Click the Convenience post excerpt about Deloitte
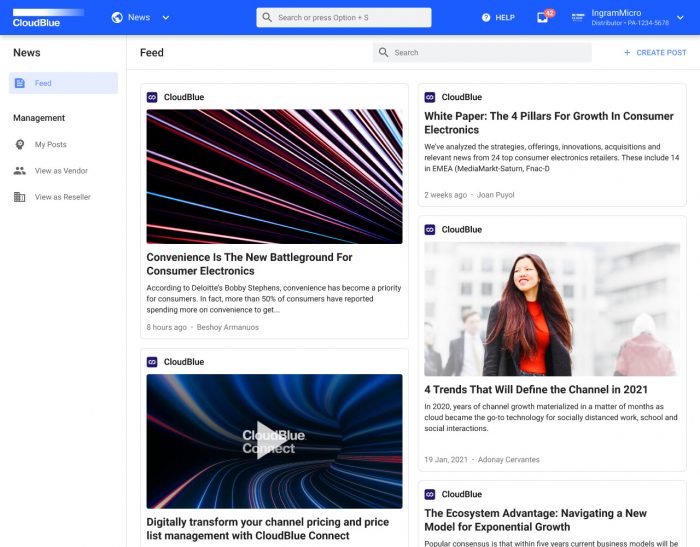The width and height of the screenshot is (700, 547). pos(274,299)
